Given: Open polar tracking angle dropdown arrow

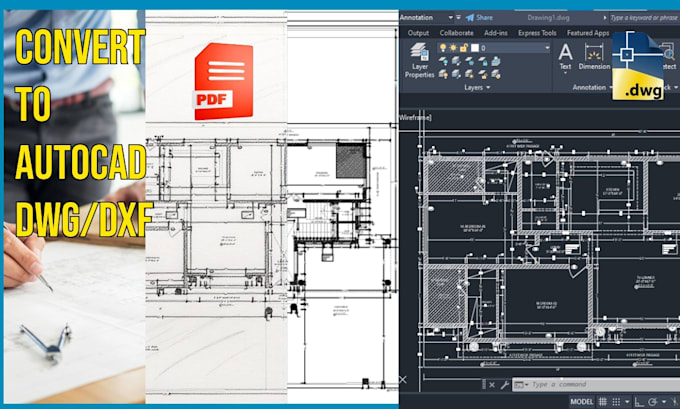Looking at the screenshot, I should [x=664, y=402].
